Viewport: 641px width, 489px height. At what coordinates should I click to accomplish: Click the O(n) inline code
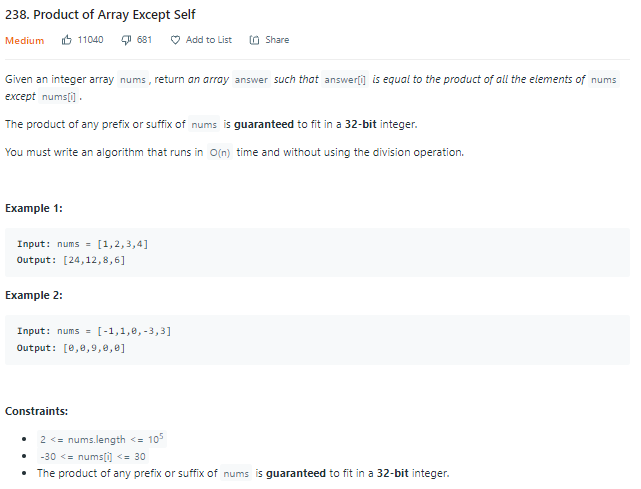(x=220, y=153)
